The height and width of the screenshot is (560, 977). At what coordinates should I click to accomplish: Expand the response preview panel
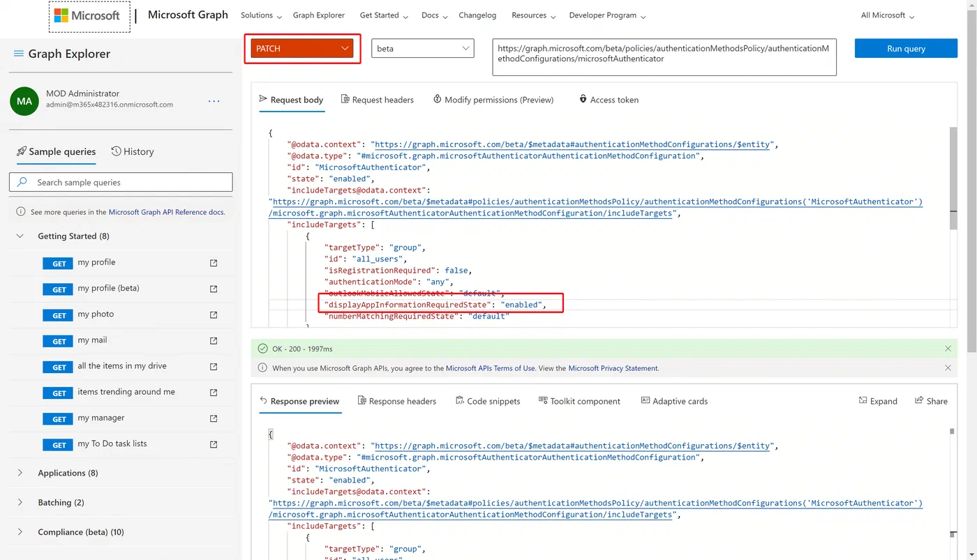[878, 401]
